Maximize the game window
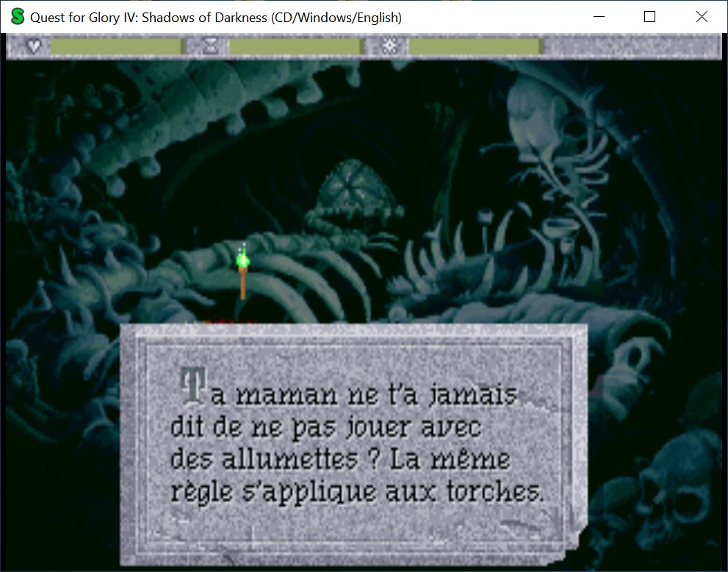 649,17
